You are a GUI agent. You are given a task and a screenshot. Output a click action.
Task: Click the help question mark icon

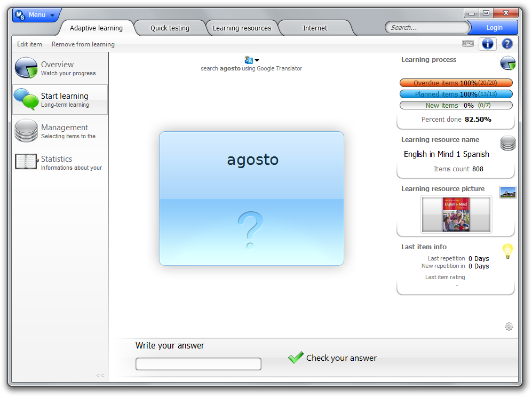[507, 44]
